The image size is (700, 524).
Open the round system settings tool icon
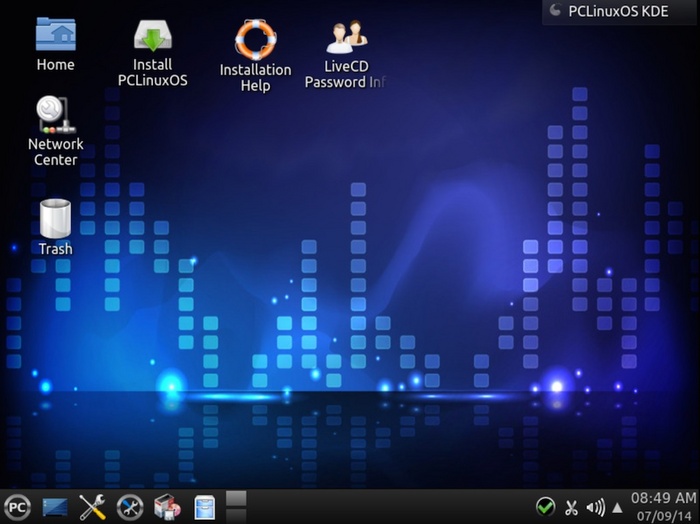130,507
